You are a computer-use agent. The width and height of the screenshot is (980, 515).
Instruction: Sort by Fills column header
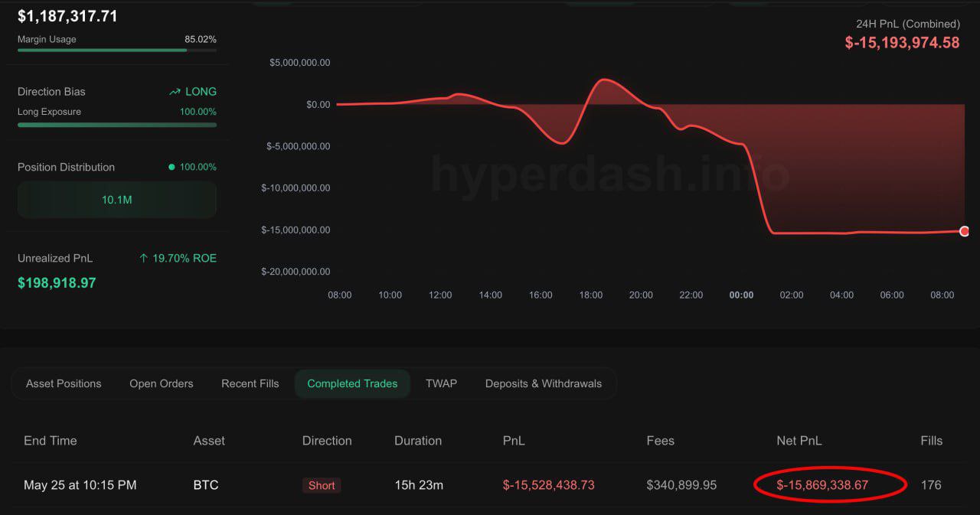931,441
